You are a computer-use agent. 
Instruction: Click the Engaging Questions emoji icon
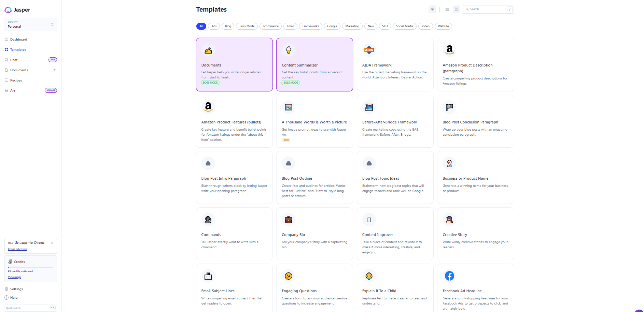coord(289,276)
